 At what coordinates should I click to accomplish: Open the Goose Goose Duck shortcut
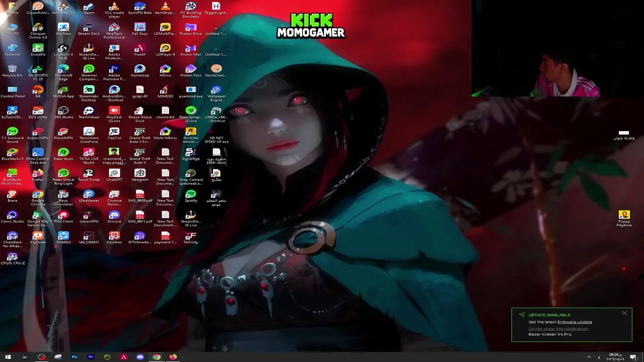tap(140, 115)
